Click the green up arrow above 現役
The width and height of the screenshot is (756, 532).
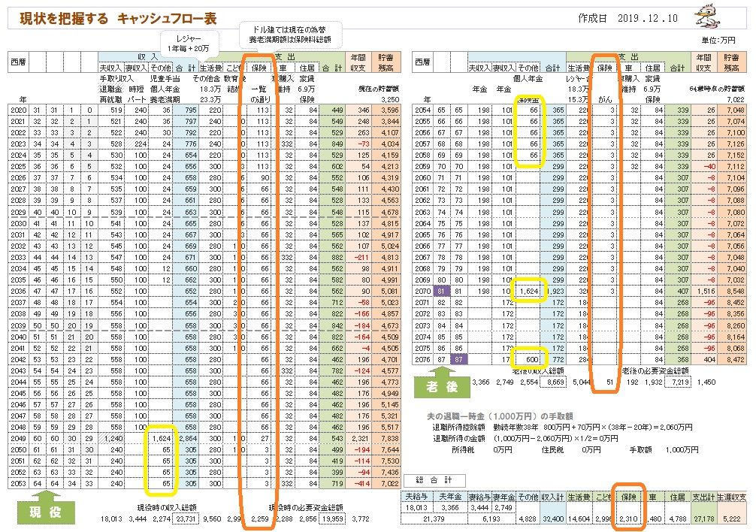click(x=44, y=498)
